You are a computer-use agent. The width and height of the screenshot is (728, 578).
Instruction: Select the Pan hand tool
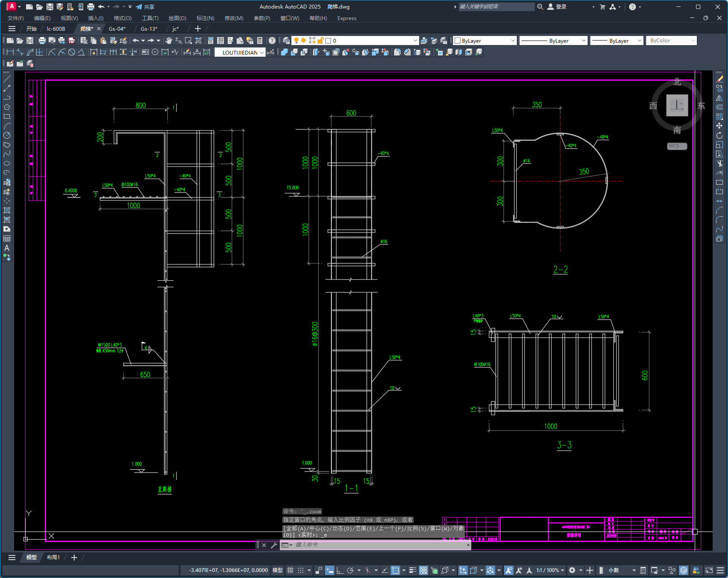169,41
